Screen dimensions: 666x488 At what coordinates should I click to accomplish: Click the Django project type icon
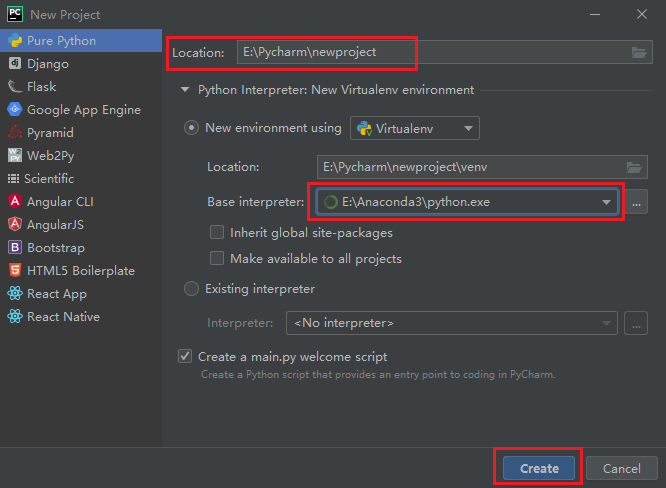15,64
